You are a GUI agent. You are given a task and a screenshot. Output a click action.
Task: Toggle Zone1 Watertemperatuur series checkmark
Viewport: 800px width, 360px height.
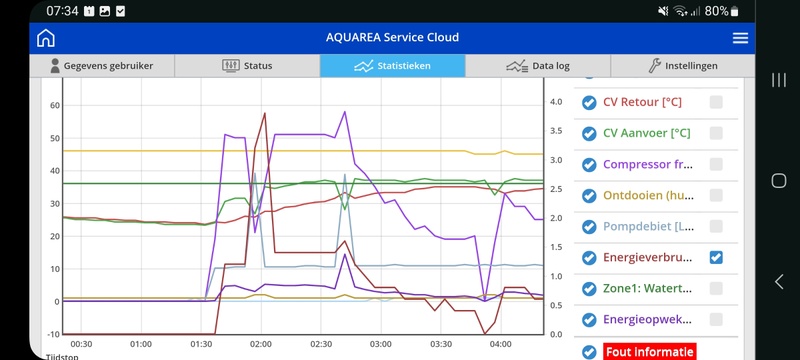pyautogui.click(x=589, y=289)
